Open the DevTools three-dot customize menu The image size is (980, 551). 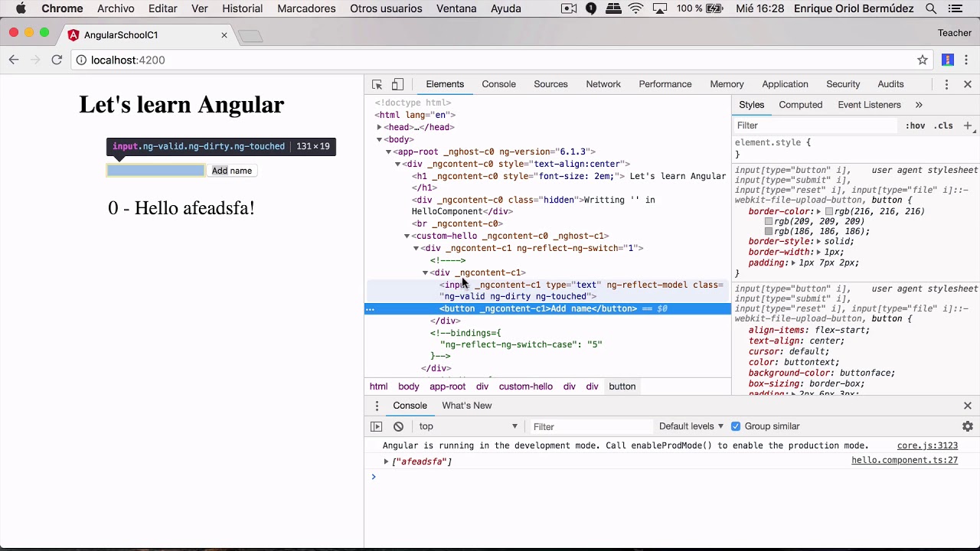tap(946, 84)
